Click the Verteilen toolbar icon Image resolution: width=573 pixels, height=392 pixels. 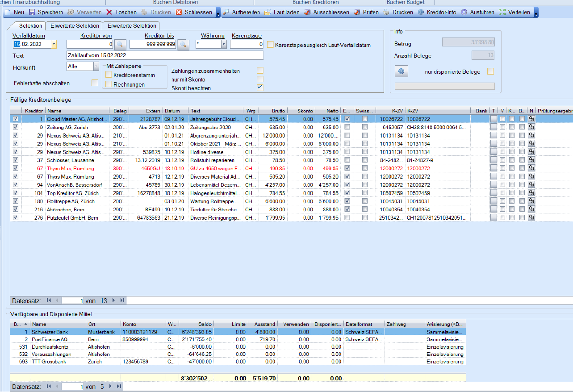point(502,13)
